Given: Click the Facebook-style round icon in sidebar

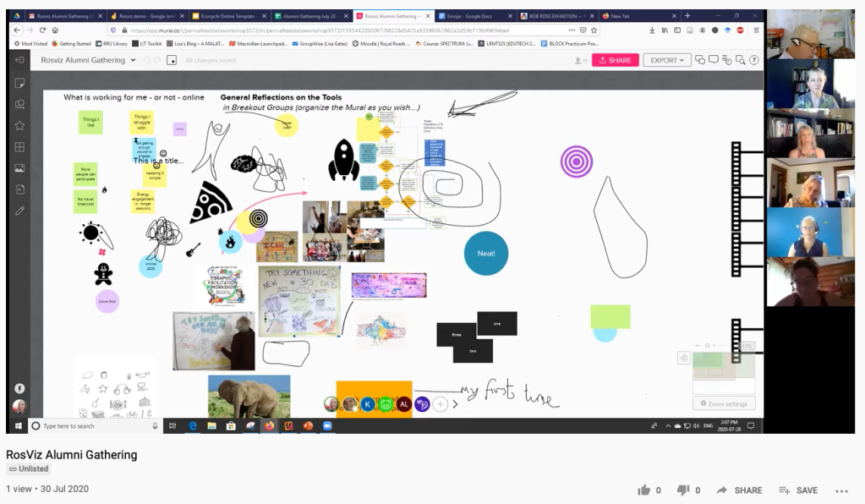Looking at the screenshot, I should point(19,388).
